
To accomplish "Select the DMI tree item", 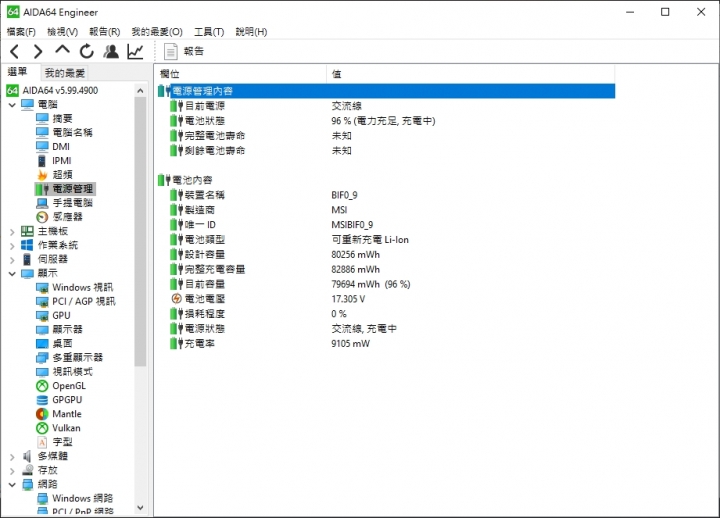I will pyautogui.click(x=61, y=147).
